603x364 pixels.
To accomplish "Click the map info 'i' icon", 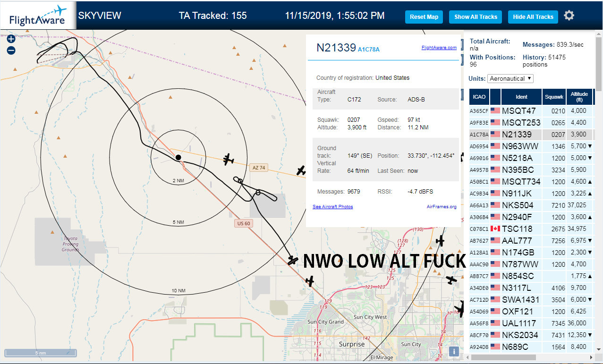I will pyautogui.click(x=454, y=351).
